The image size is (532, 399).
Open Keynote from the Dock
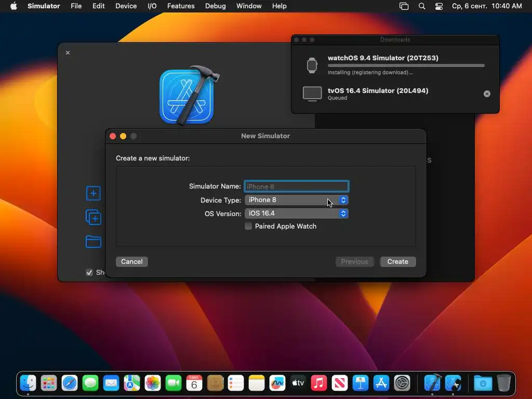point(361,383)
